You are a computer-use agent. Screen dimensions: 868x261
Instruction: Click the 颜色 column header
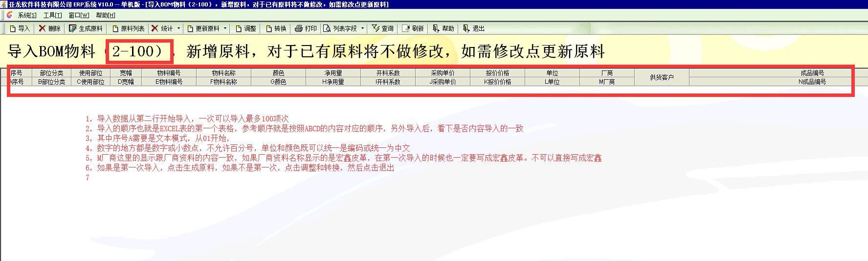click(278, 73)
